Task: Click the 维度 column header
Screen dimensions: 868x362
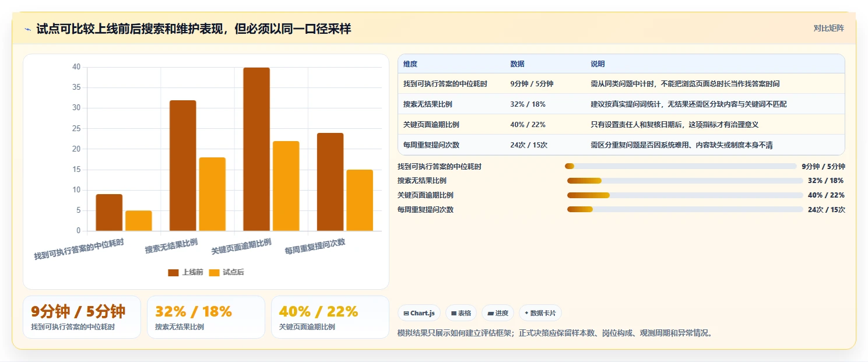Action: point(410,64)
